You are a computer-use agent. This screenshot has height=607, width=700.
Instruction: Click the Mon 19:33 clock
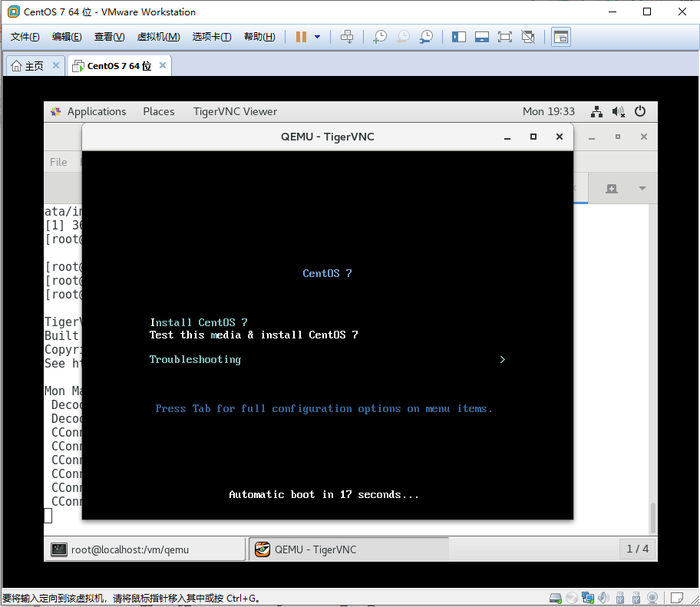[549, 111]
